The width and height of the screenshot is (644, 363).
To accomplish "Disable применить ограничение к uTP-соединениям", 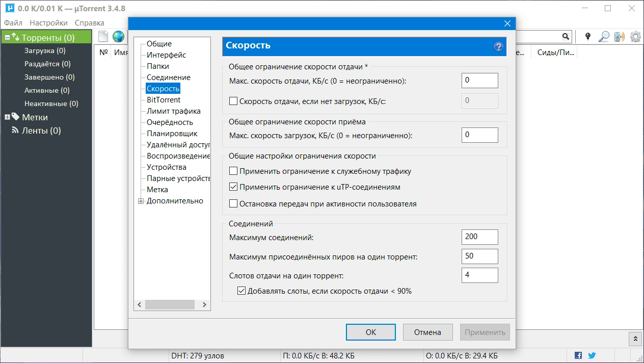I will (233, 187).
